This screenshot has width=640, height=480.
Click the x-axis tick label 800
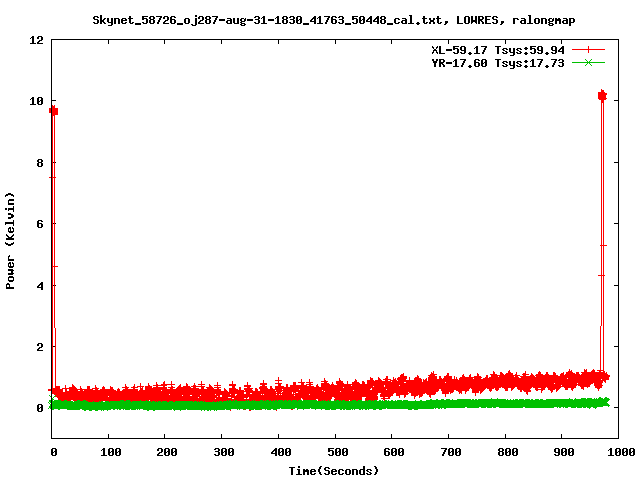(x=508, y=452)
